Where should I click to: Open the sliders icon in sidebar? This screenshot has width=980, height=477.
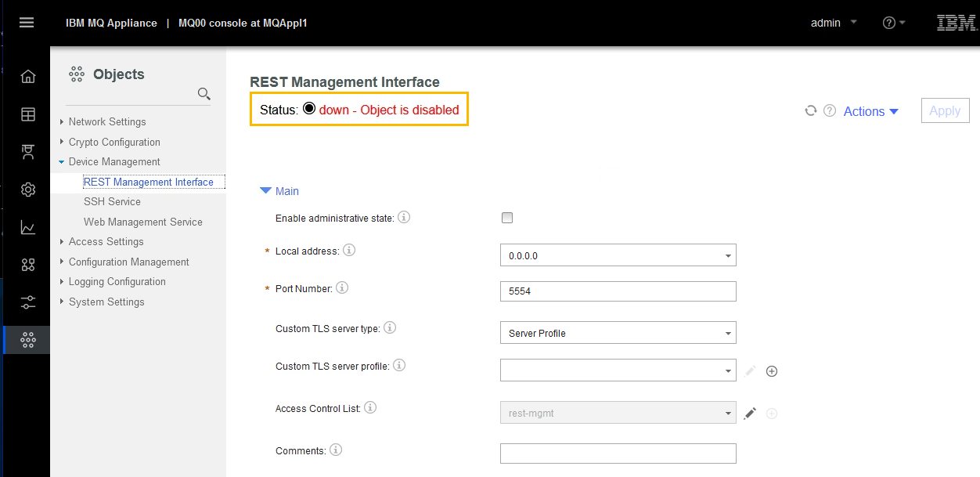tap(28, 302)
